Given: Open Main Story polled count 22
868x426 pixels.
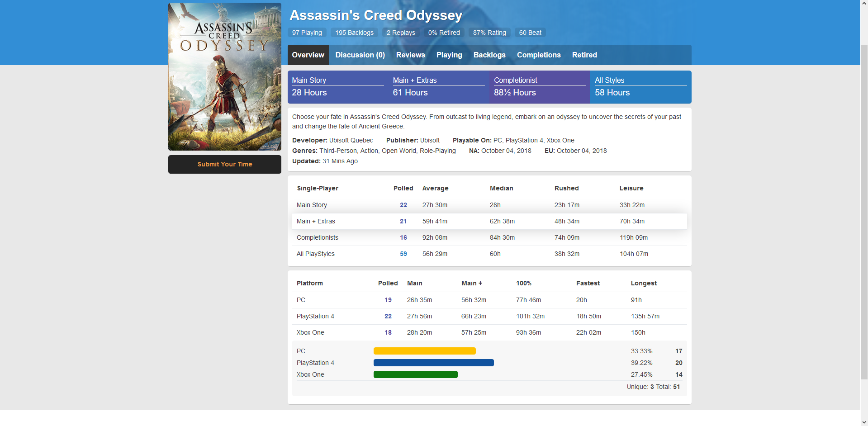Looking at the screenshot, I should 403,205.
